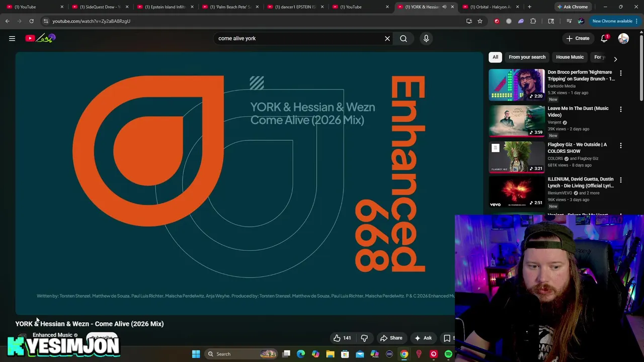Open Flagboy Giz COLORS SHOW thumbnail
This screenshot has height=362, width=644.
pos(517,157)
